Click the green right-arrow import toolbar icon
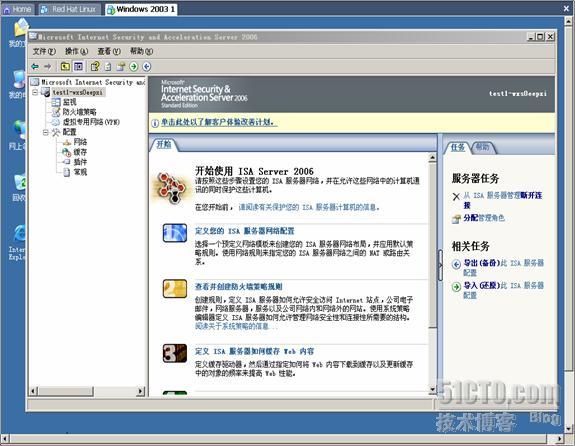575x446 pixels. 134,66
